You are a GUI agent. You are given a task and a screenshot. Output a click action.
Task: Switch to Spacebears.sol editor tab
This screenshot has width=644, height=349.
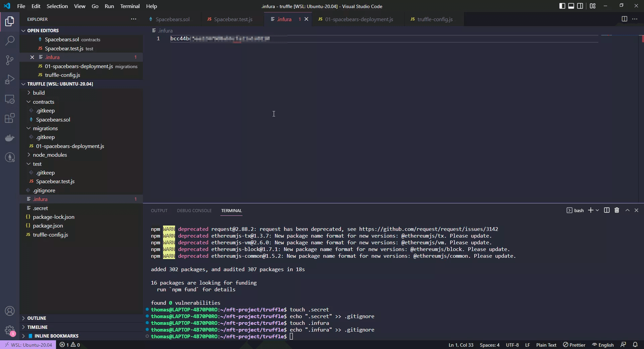(172, 19)
